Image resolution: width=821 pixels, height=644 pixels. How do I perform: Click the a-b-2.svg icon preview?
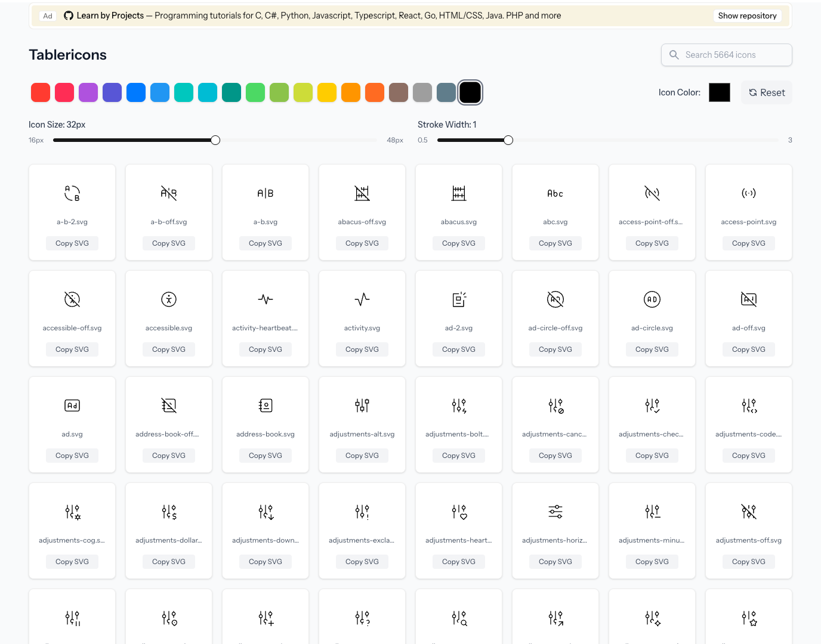pyautogui.click(x=72, y=193)
